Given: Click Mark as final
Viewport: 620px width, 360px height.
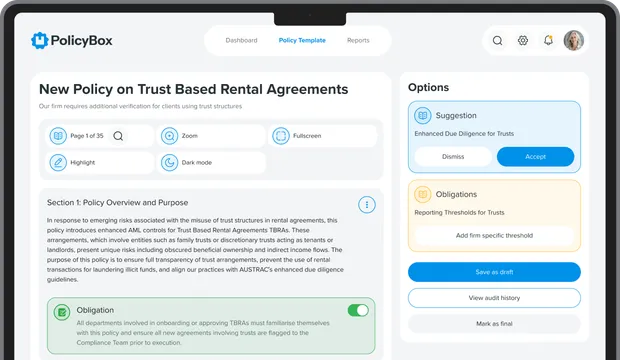Looking at the screenshot, I should tap(494, 324).
